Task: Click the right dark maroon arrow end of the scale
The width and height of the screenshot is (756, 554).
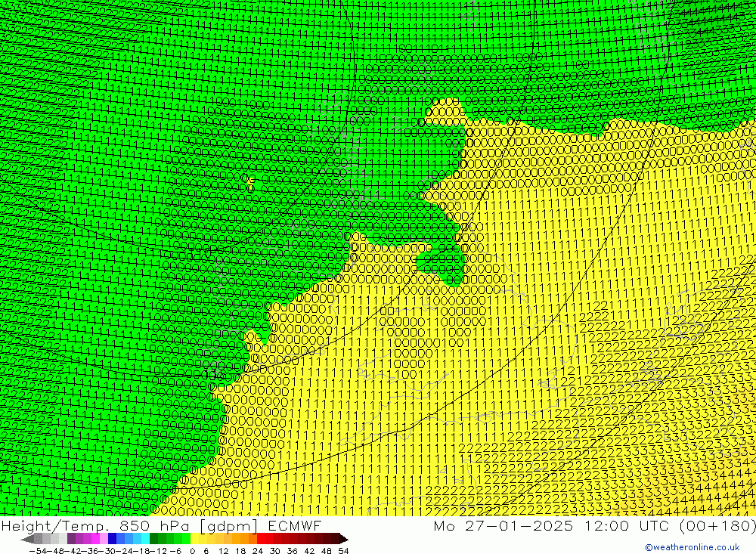Action: tap(344, 540)
